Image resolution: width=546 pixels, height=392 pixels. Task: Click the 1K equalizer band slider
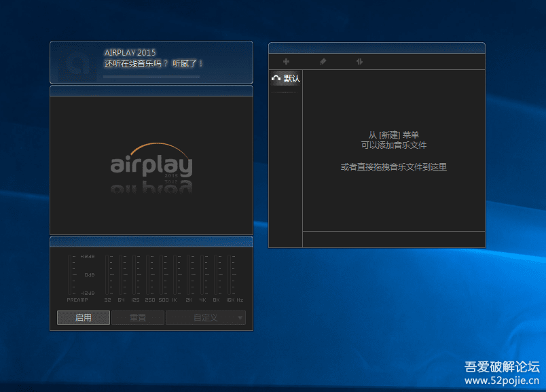pyautogui.click(x=175, y=275)
